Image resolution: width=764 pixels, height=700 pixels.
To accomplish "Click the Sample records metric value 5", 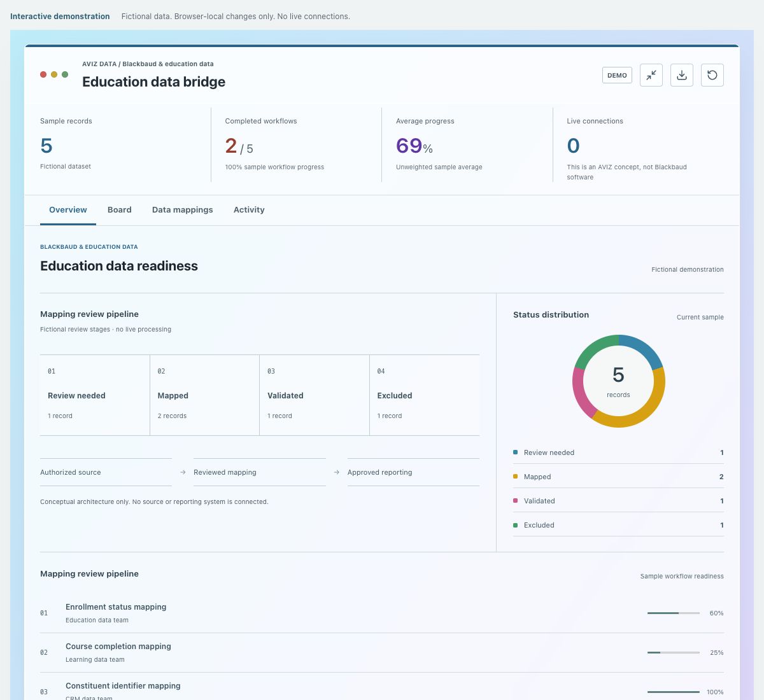I will (x=46, y=146).
